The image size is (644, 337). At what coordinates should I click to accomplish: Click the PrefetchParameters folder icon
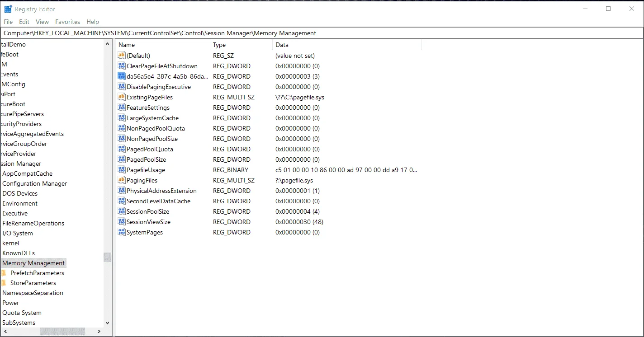pos(4,273)
